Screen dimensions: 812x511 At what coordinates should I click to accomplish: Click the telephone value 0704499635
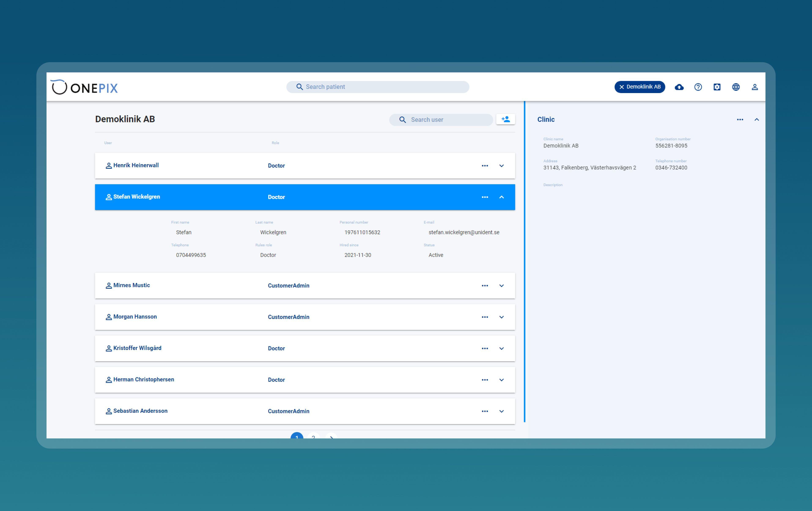click(x=191, y=255)
